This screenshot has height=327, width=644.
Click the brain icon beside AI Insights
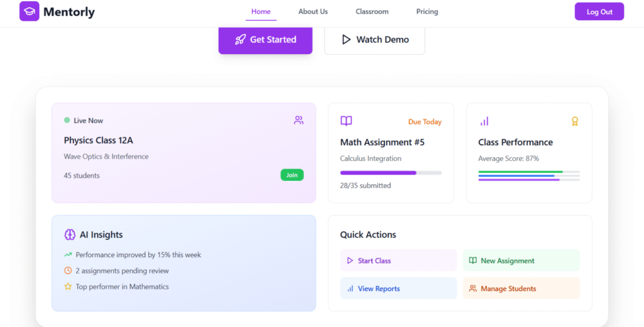coord(70,235)
